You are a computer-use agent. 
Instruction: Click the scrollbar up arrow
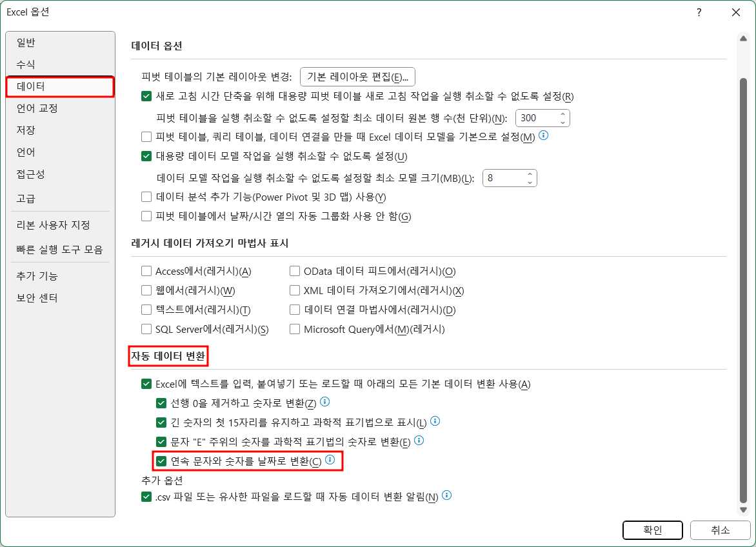pos(743,39)
